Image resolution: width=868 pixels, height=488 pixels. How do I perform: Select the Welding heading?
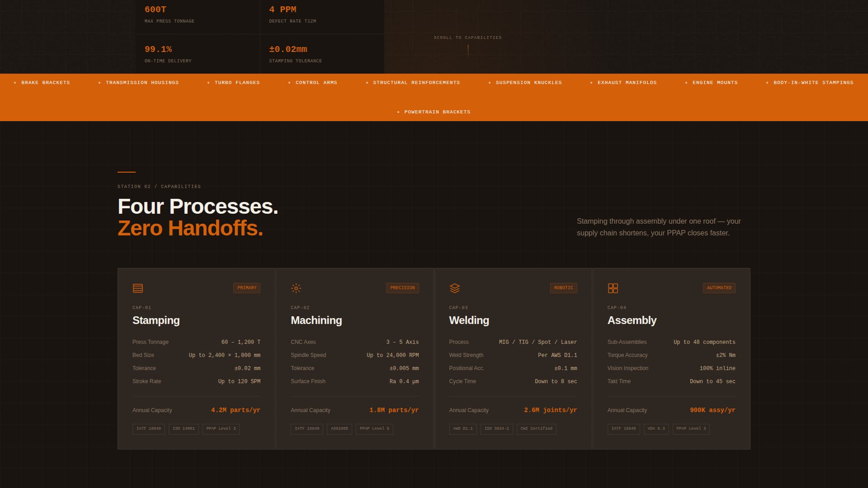click(x=469, y=320)
